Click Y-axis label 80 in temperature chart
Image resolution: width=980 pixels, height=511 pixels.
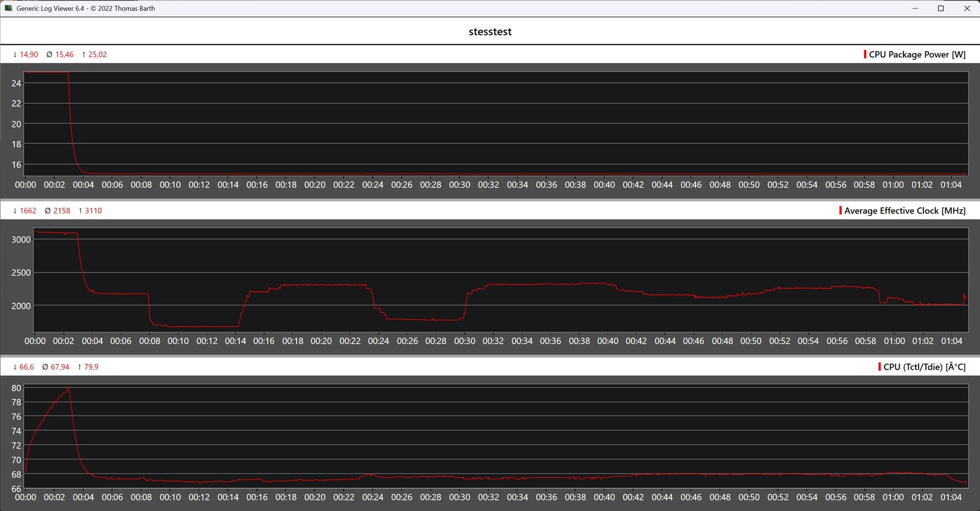[16, 388]
